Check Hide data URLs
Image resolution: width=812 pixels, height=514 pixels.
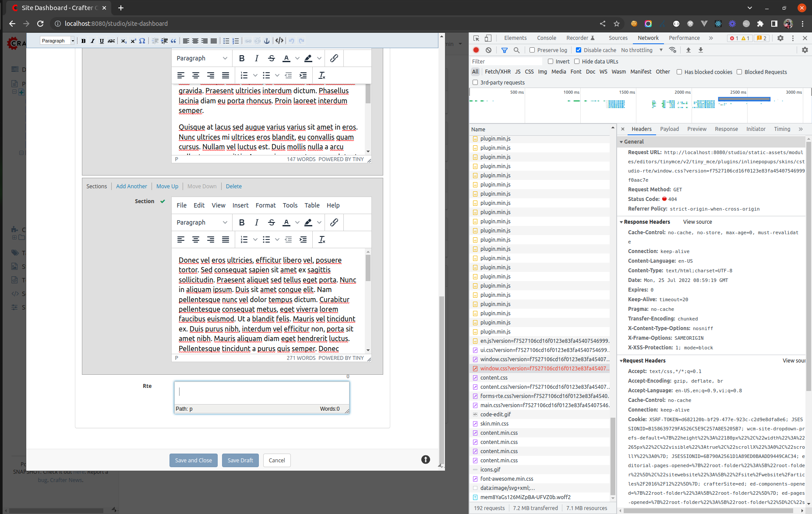coord(577,61)
